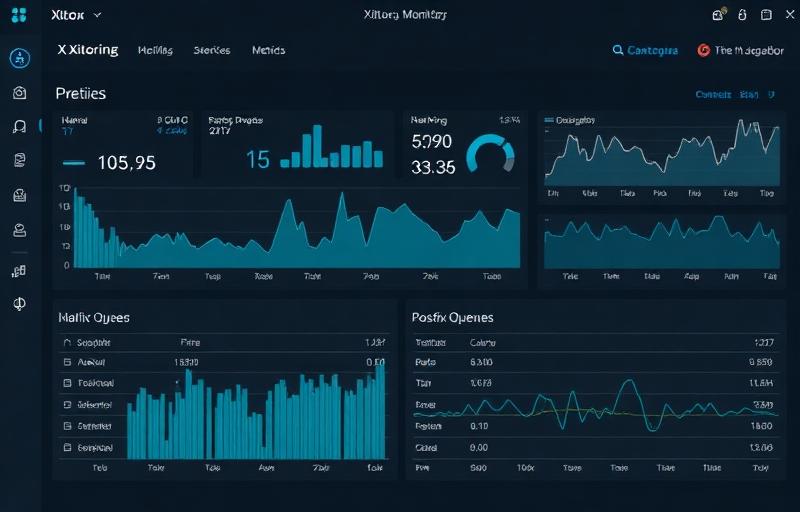
Task: Check the last checkbox in the Malik Queues list
Action: [x=68, y=448]
